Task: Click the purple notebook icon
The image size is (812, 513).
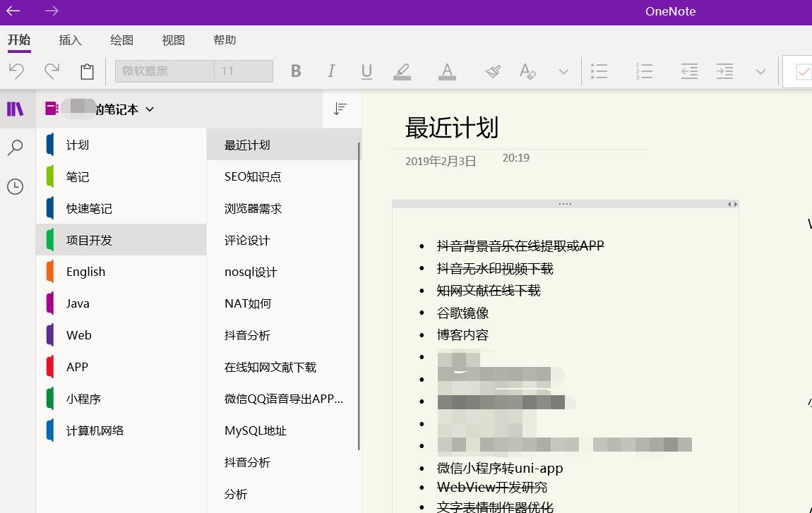Action: [x=52, y=109]
